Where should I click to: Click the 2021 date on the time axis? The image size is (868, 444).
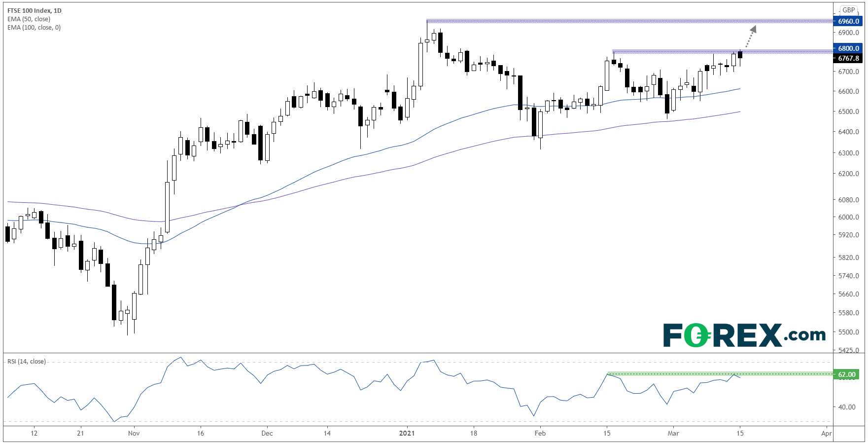coord(407,433)
